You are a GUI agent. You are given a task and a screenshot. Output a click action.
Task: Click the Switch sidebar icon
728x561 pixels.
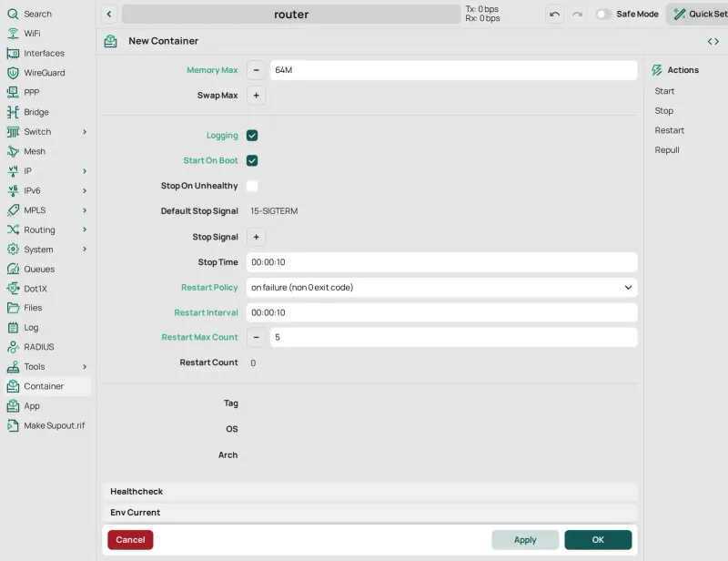pos(13,132)
